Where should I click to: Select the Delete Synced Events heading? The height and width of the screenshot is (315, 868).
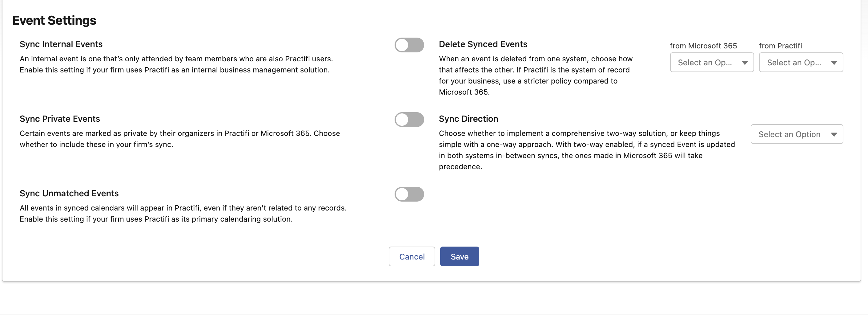click(x=483, y=44)
